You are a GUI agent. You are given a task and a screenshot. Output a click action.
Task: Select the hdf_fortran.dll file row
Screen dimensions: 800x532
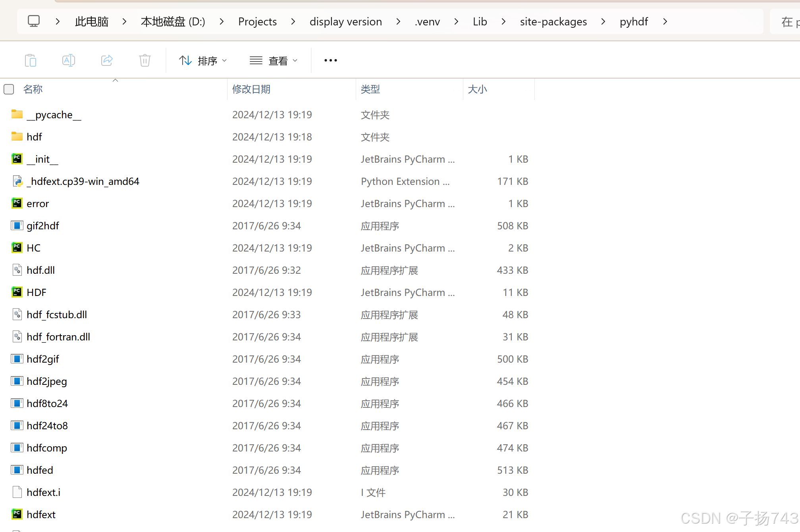tap(58, 337)
